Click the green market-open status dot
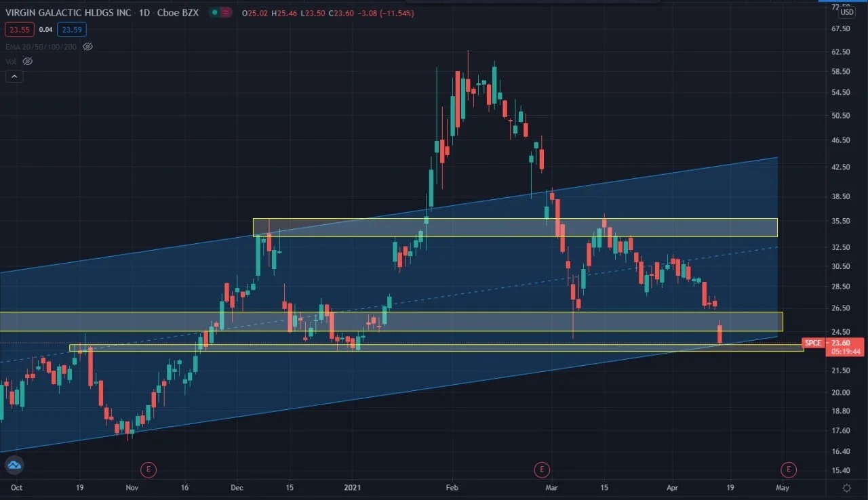Image resolution: width=868 pixels, height=500 pixels. pos(215,13)
